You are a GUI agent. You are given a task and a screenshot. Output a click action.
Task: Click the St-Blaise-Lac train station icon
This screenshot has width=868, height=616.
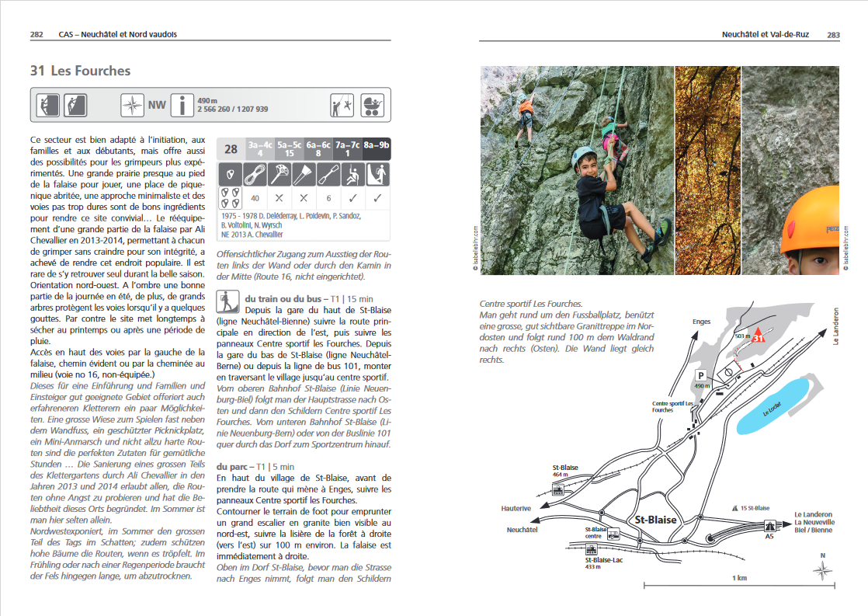pyautogui.click(x=592, y=549)
